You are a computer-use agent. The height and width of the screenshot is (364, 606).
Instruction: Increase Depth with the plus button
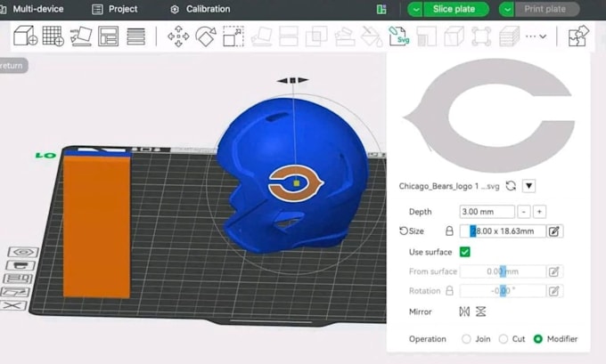539,212
